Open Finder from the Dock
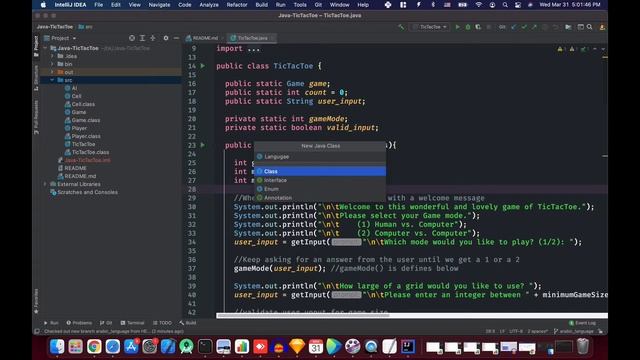The width and height of the screenshot is (640, 360). [x=57, y=347]
